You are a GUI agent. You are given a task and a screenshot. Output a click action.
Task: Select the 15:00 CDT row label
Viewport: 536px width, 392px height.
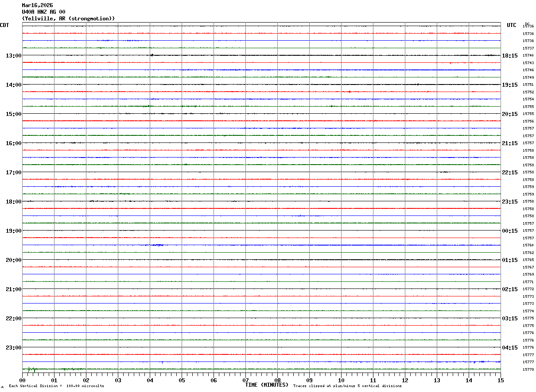(x=13, y=114)
